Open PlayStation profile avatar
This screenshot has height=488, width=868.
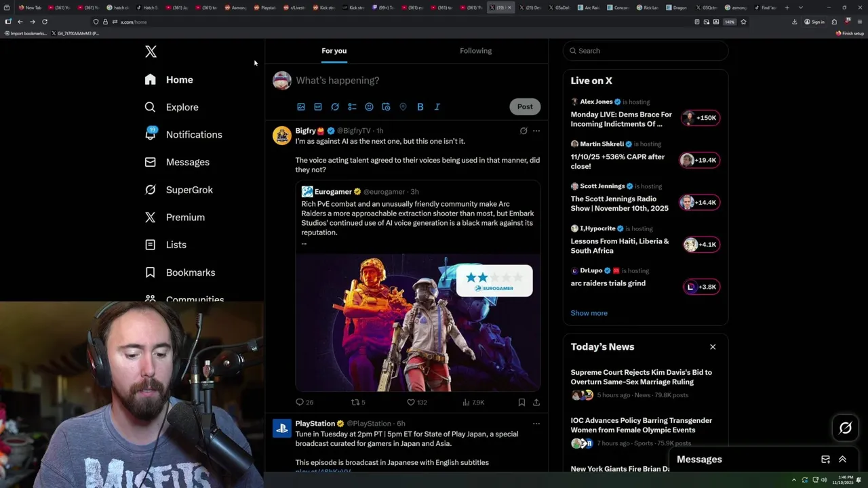pyautogui.click(x=282, y=428)
